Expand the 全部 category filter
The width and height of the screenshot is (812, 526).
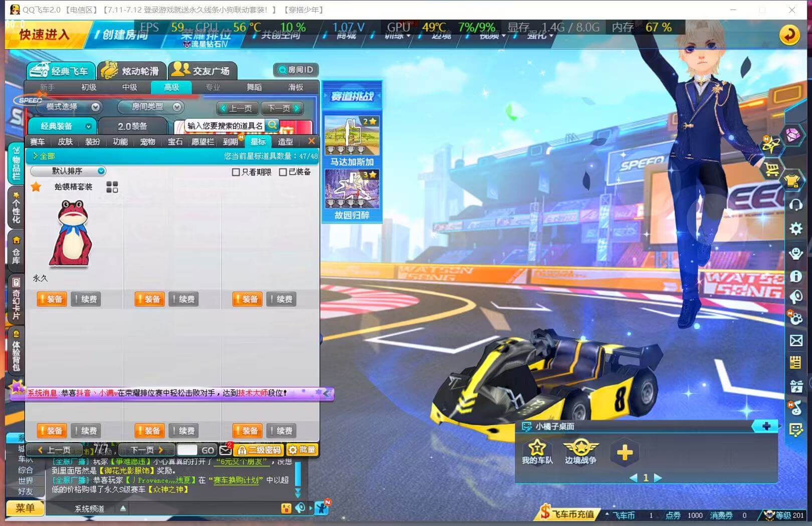coord(44,156)
